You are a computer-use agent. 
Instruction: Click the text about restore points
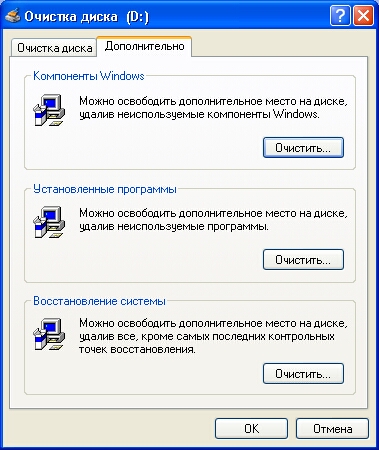(213, 336)
